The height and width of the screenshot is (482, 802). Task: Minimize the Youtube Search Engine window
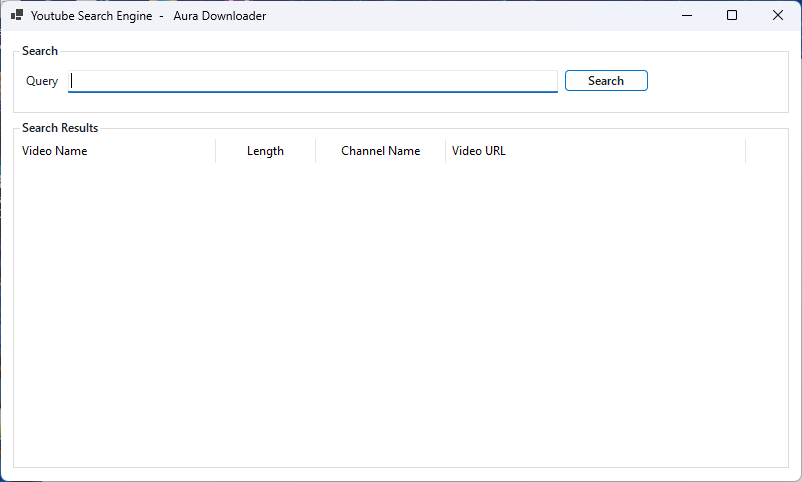click(x=687, y=15)
